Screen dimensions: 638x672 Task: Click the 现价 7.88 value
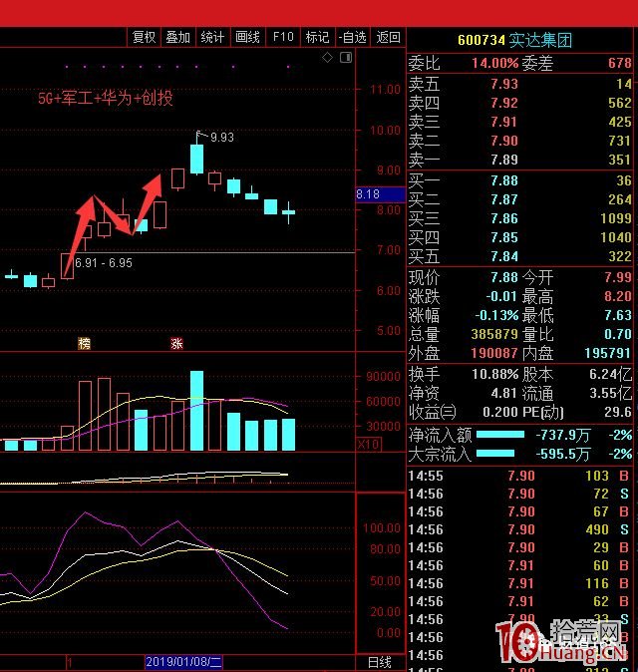(504, 277)
